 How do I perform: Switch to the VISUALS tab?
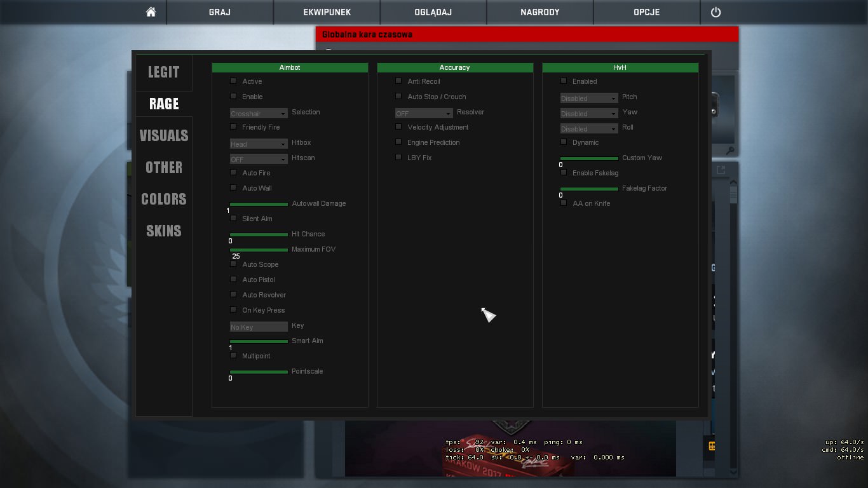pyautogui.click(x=164, y=135)
